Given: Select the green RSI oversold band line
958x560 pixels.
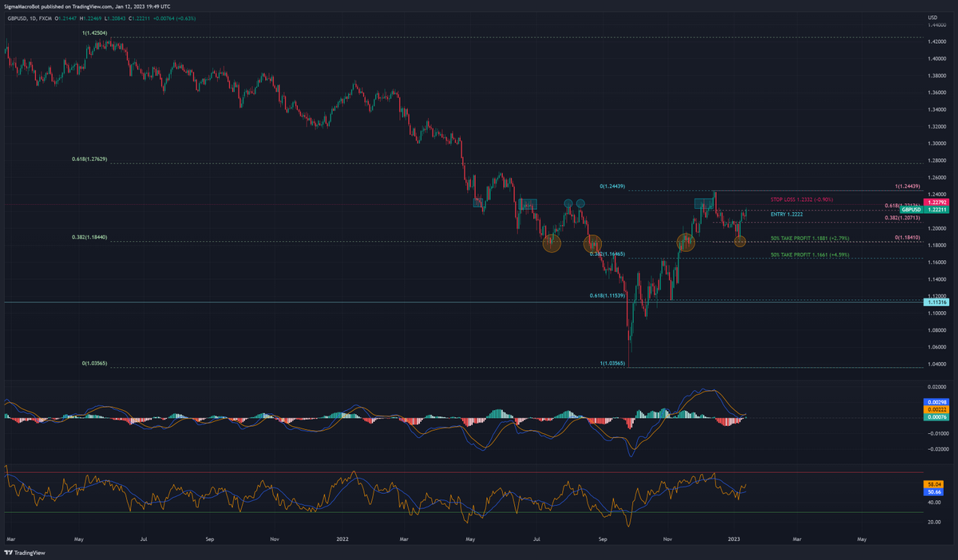Looking at the screenshot, I should point(463,512).
